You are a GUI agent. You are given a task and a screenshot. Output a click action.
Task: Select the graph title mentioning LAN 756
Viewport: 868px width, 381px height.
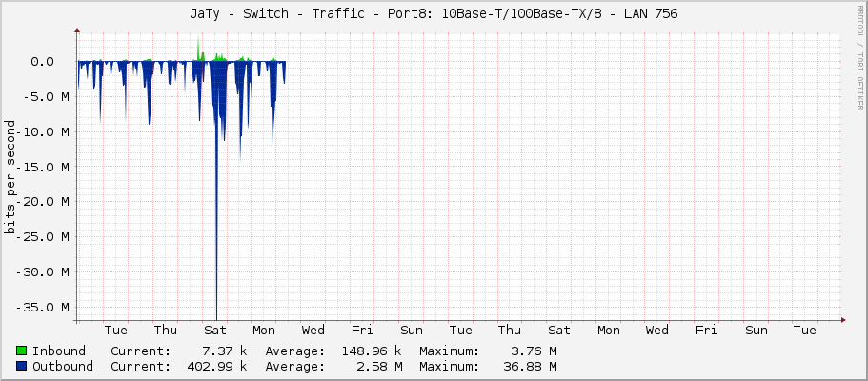(x=434, y=14)
